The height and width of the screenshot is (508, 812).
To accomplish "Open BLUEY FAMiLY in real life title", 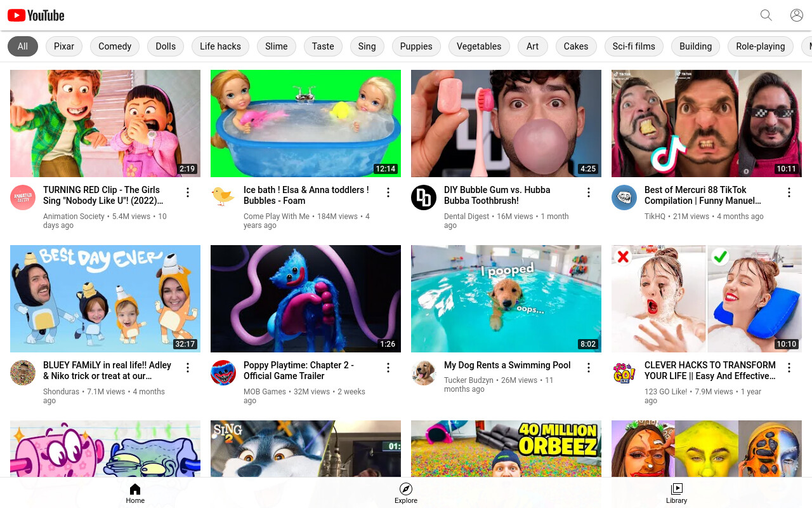I will (107, 370).
